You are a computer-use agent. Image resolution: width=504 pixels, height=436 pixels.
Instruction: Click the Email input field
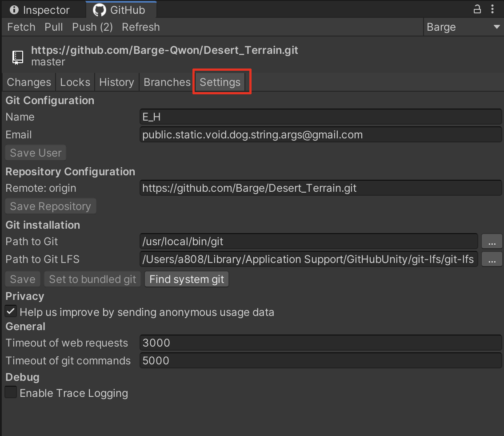coord(320,135)
